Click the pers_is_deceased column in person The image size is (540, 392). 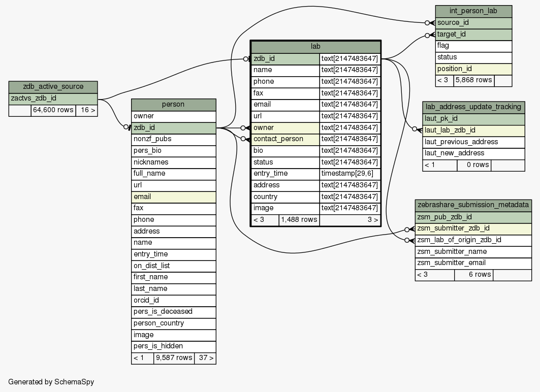pos(173,312)
